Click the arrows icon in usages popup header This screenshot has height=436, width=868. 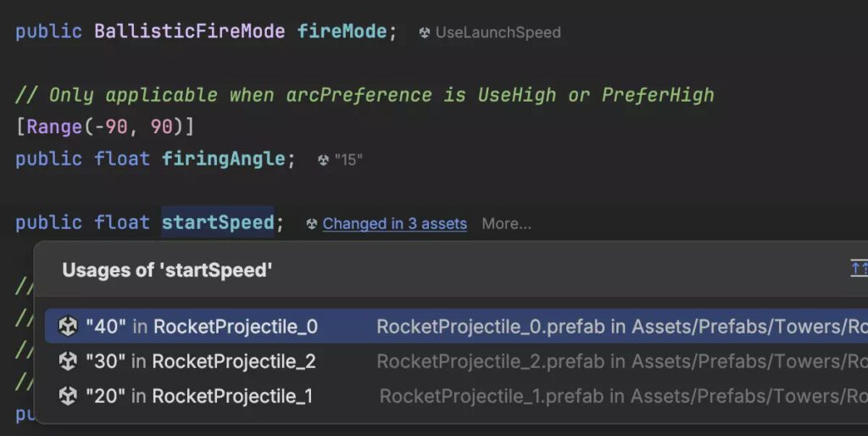point(860,269)
